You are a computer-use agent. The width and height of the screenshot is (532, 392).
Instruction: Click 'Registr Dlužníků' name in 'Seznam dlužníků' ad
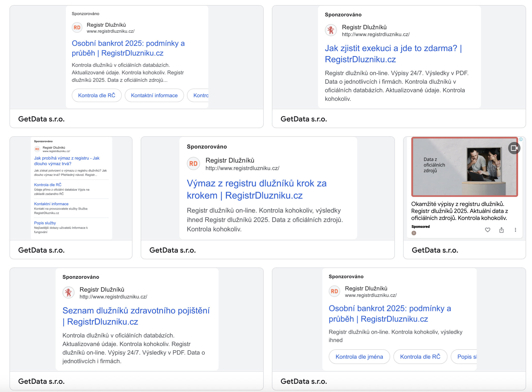pyautogui.click(x=102, y=290)
